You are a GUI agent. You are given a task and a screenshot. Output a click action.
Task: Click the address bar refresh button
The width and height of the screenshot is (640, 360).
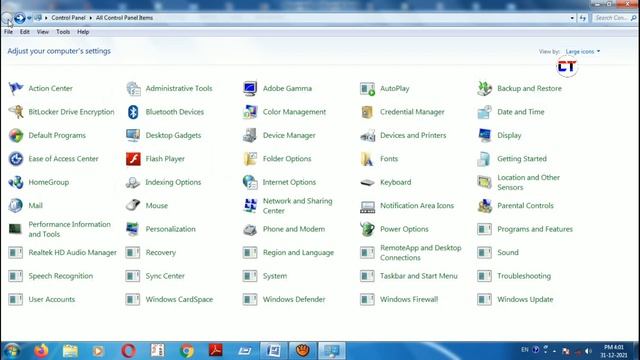tap(582, 18)
